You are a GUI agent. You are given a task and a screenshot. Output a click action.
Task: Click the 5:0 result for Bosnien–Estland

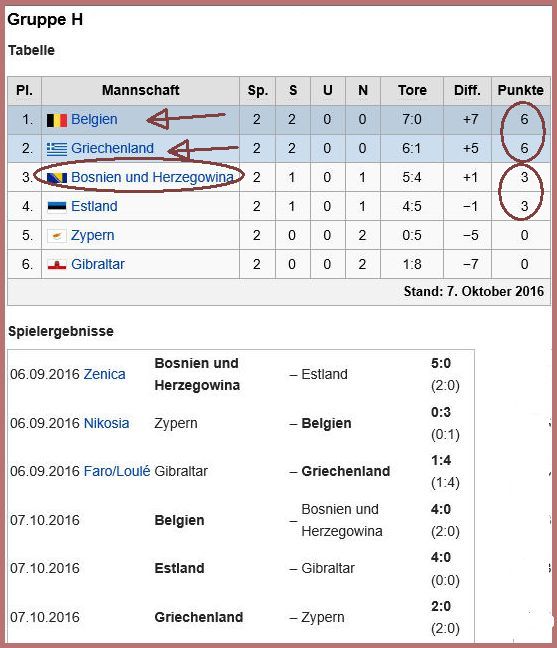point(441,364)
